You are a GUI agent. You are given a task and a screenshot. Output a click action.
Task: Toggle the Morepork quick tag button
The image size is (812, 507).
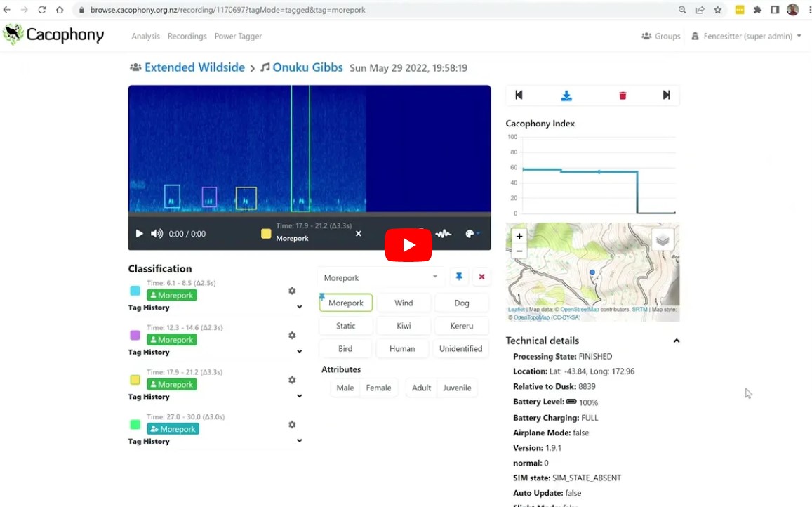(346, 303)
